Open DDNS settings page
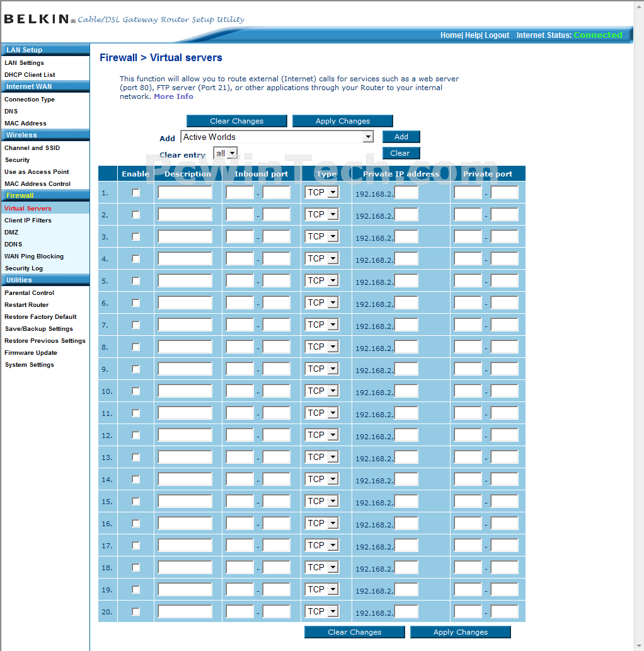The width and height of the screenshot is (644, 651). (x=13, y=245)
